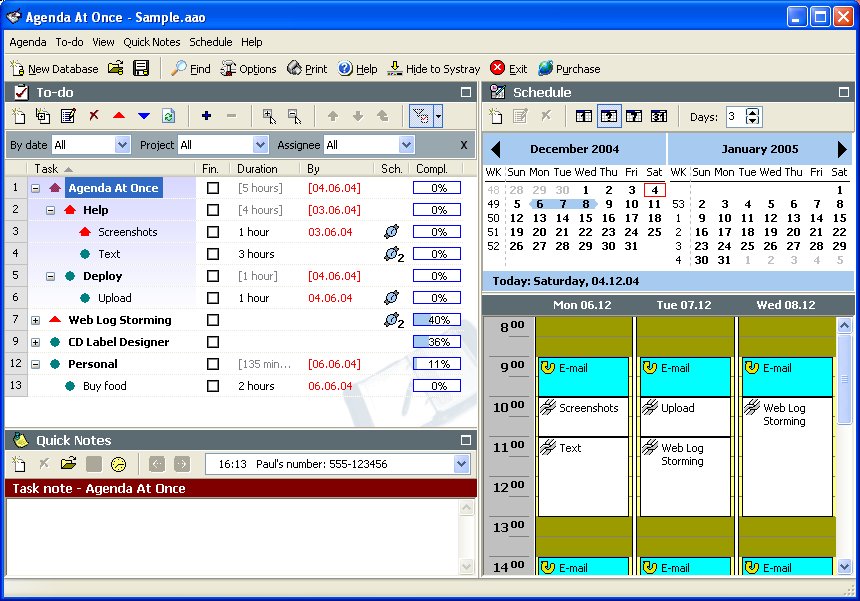The image size is (860, 601).
Task: Open the View menu
Action: coord(103,42)
